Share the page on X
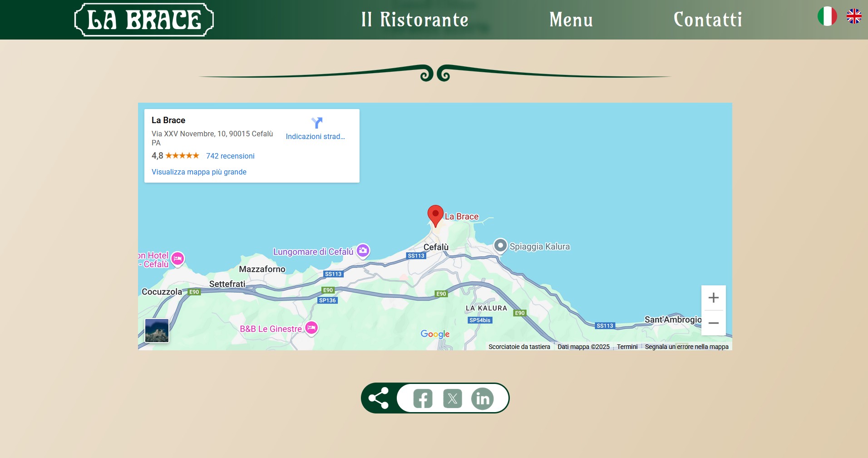The image size is (868, 458). point(453,398)
